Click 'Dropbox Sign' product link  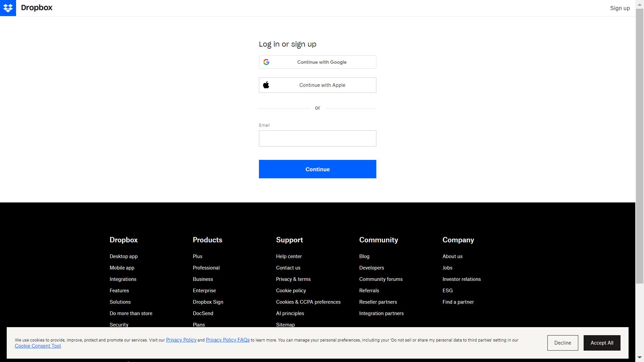[208, 302]
